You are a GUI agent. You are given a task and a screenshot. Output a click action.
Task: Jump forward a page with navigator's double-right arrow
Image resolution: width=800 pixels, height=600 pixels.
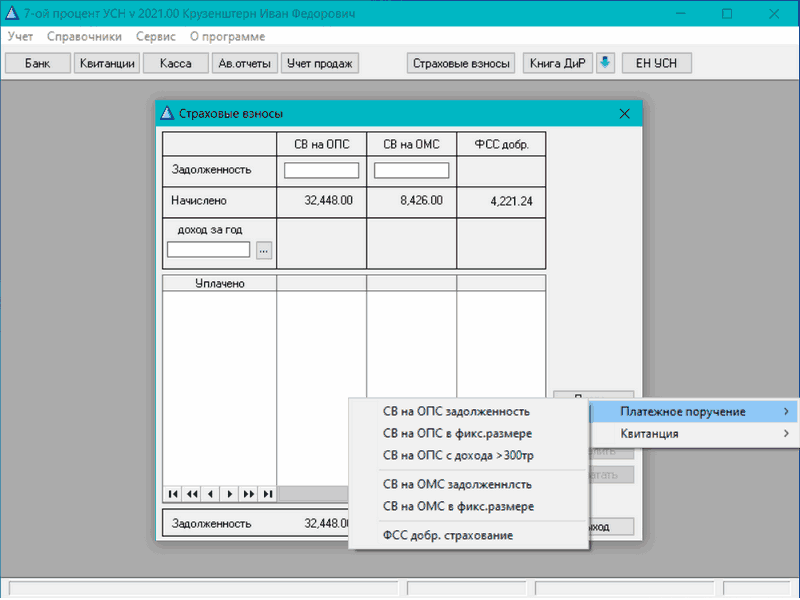(x=249, y=494)
